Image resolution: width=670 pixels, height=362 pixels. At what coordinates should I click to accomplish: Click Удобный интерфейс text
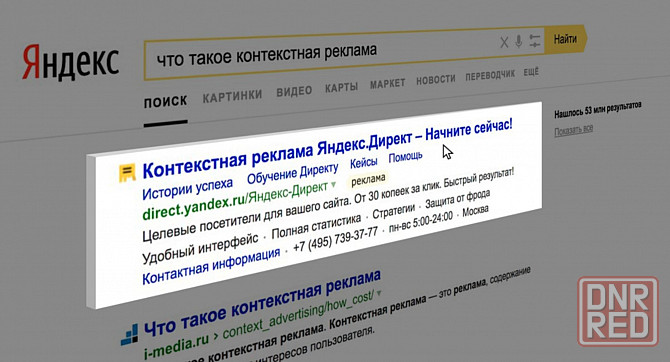tap(200, 250)
